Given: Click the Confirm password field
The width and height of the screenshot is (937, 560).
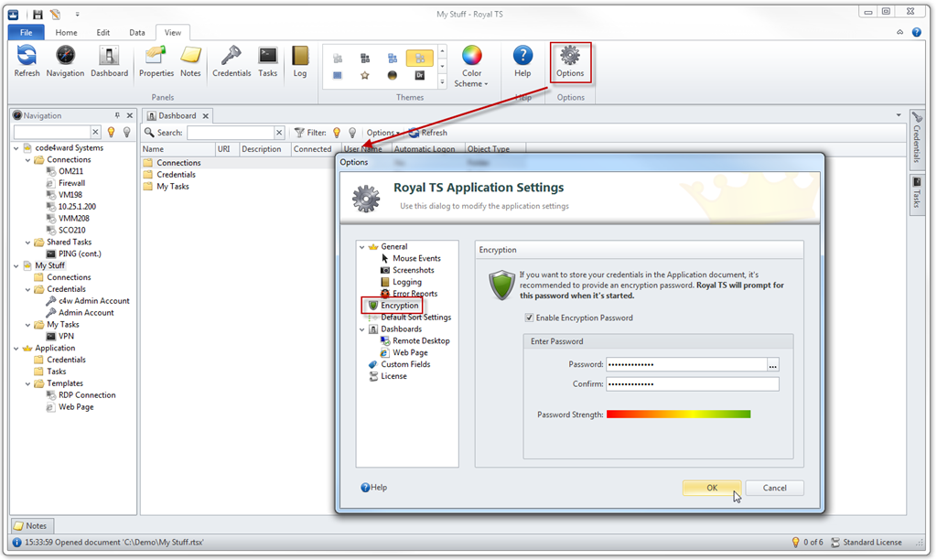Looking at the screenshot, I should [692, 383].
